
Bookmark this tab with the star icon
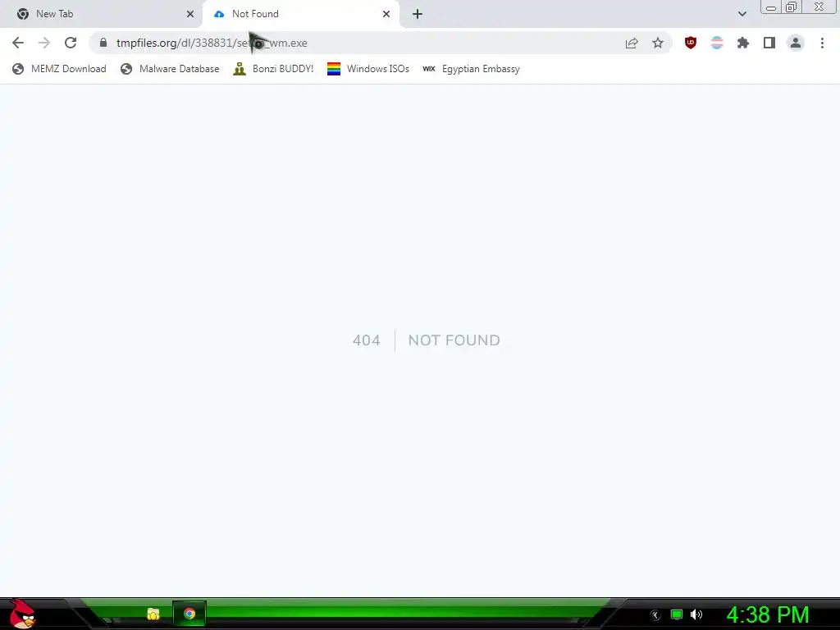(x=658, y=43)
